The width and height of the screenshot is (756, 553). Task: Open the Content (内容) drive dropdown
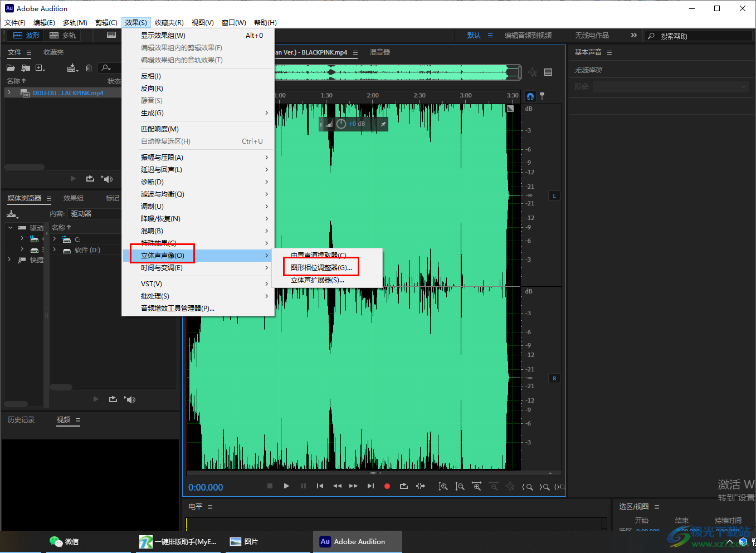(95, 214)
